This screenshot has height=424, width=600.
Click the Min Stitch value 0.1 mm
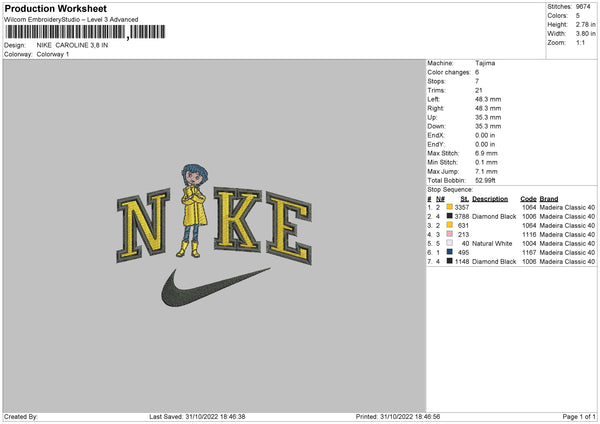(x=486, y=162)
